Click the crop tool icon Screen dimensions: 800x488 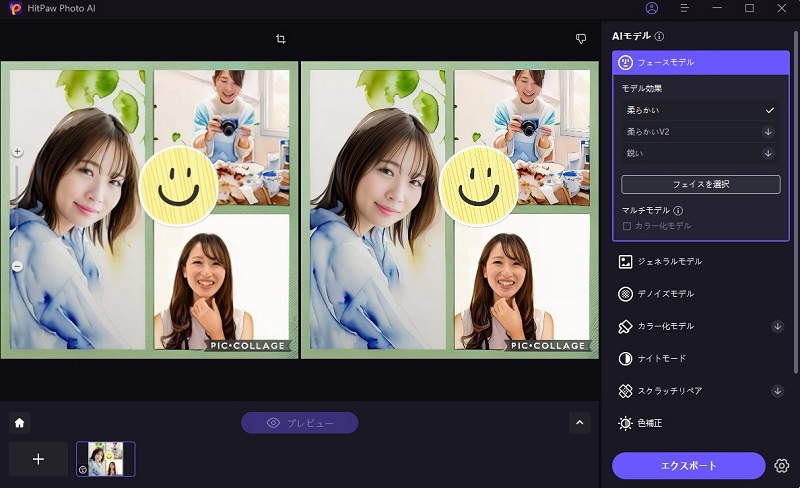pyautogui.click(x=281, y=39)
